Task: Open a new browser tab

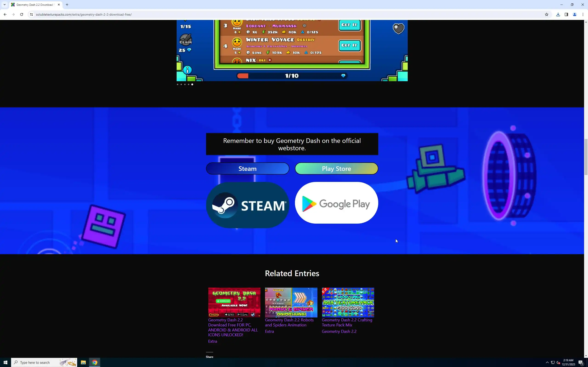Action: tap(67, 5)
